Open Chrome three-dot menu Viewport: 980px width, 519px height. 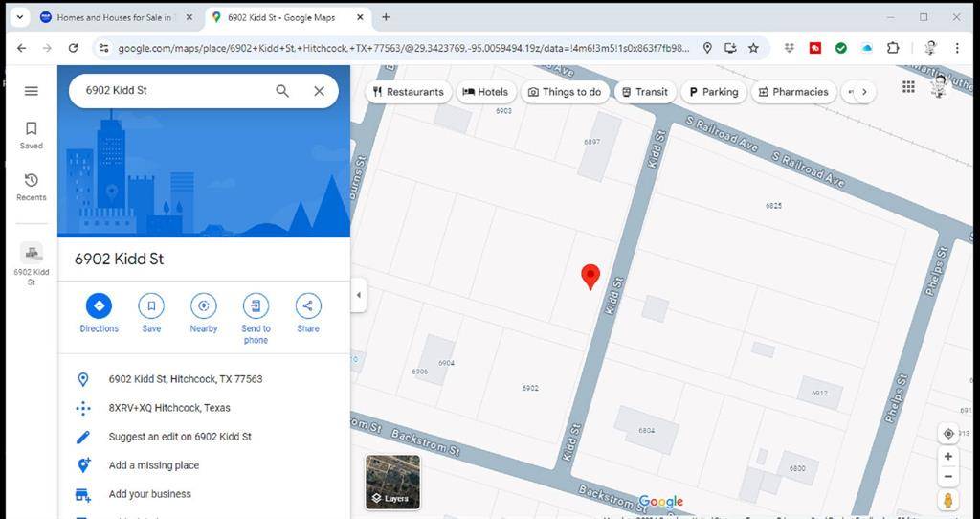pyautogui.click(x=957, y=48)
